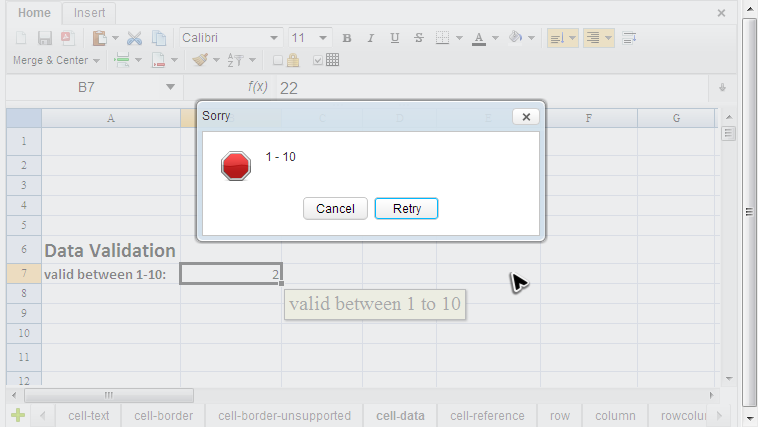The image size is (758, 427).
Task: Toggle underline formatting
Action: coord(394,38)
